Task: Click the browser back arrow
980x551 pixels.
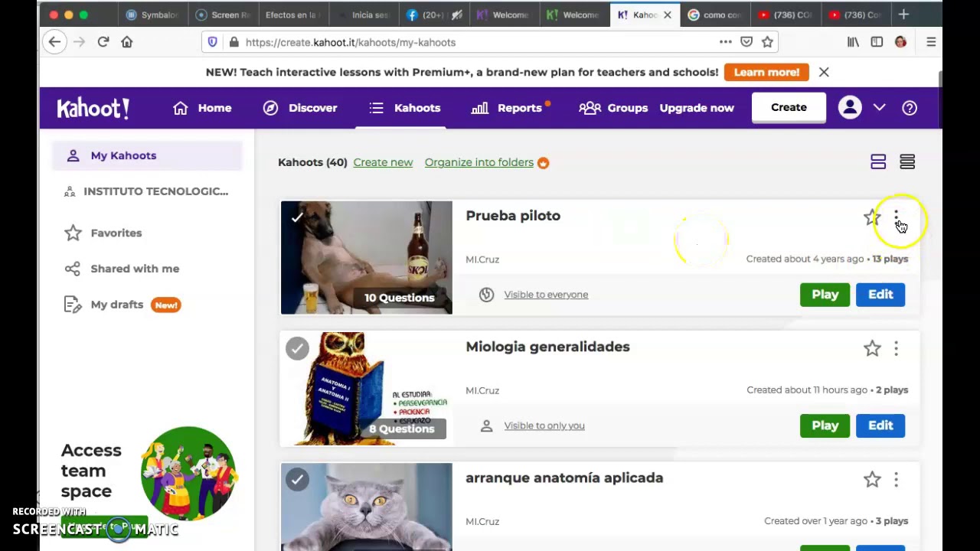Action: click(x=54, y=42)
